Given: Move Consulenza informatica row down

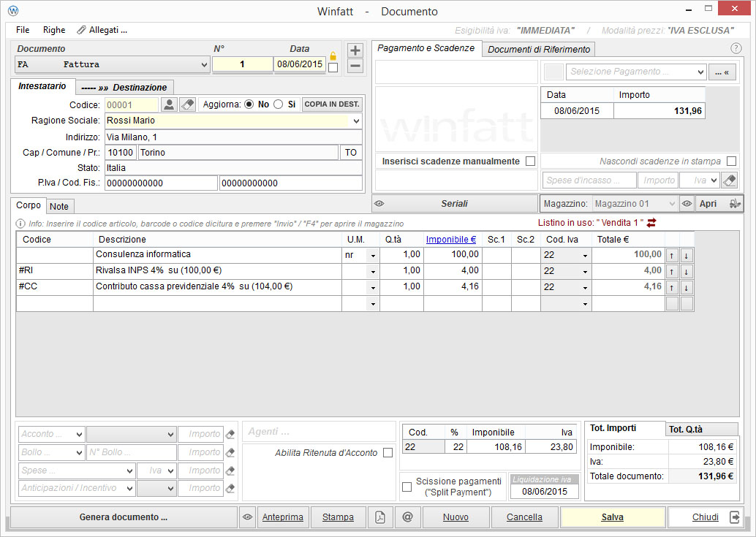Looking at the screenshot, I should point(686,255).
